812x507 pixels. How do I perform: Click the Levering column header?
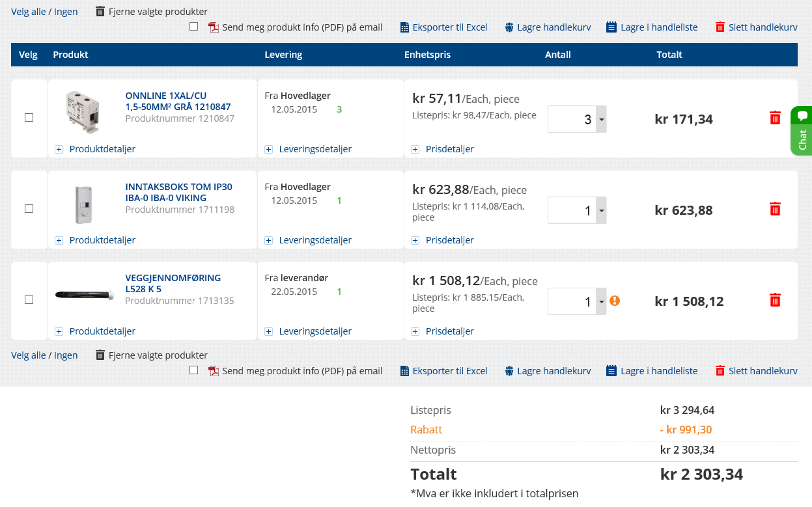283,55
